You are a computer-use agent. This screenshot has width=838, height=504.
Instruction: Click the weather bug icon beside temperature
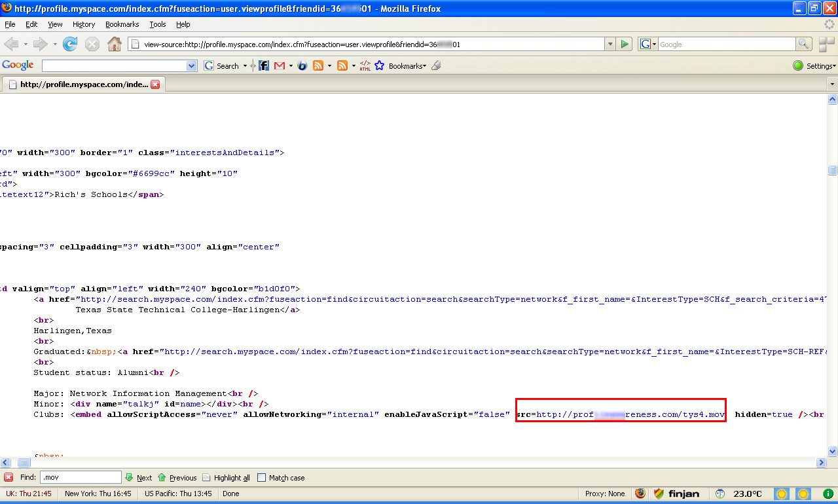click(x=721, y=494)
